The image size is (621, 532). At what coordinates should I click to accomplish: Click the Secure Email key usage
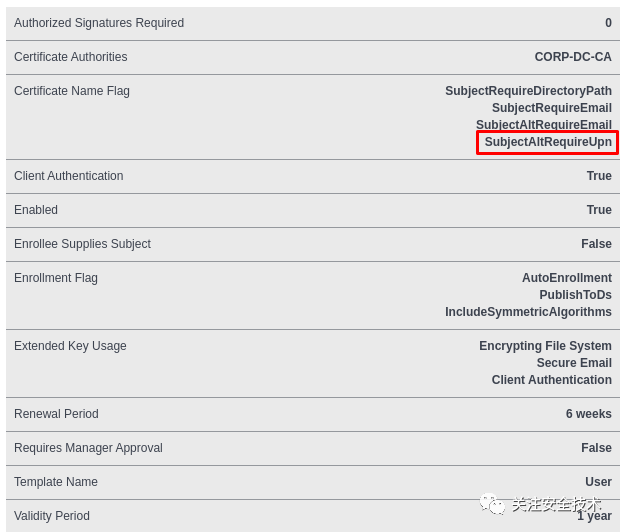(x=574, y=363)
